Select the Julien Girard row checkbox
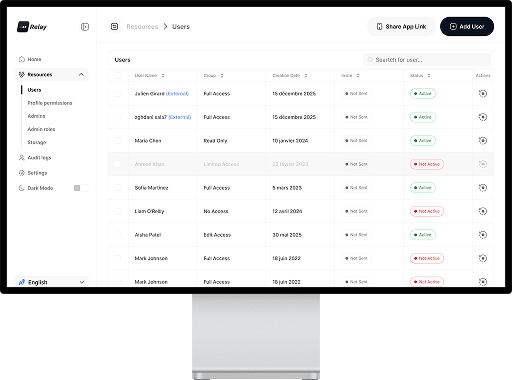 tap(118, 94)
